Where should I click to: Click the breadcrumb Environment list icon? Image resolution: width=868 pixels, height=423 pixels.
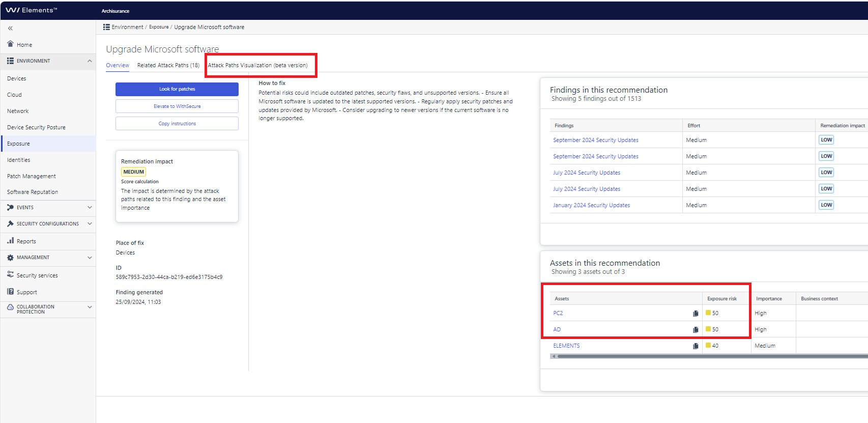(x=106, y=27)
